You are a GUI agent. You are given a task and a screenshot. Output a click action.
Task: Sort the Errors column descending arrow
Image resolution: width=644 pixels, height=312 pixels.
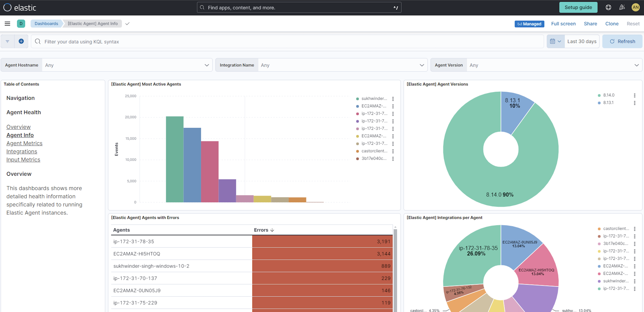click(272, 230)
